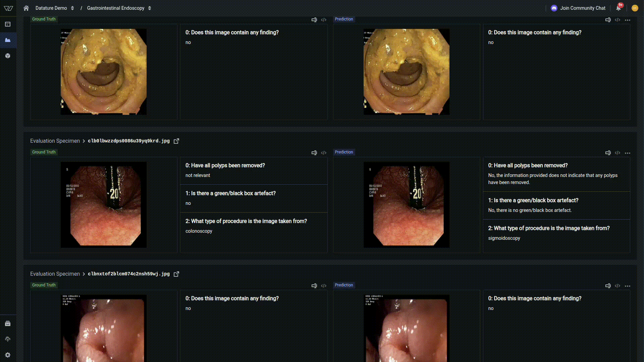Open more options for clbnxtof2blcm Prediction

[x=628, y=286]
